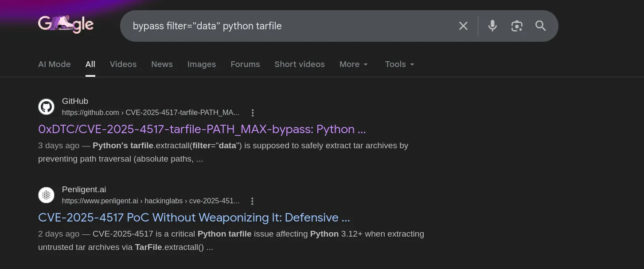Start voice search with microphone icon
Viewport: 644px width, 269px height.
point(492,26)
